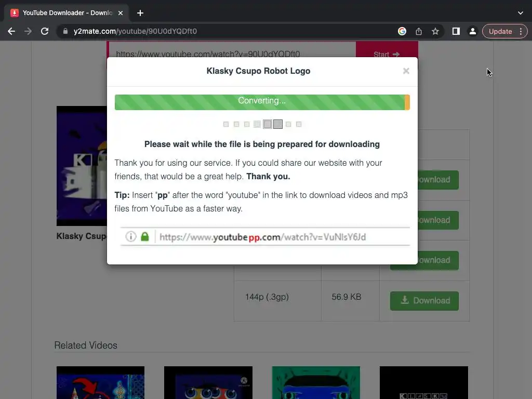Open the green-background related video thumbnail
532x399 pixels.
point(316,382)
